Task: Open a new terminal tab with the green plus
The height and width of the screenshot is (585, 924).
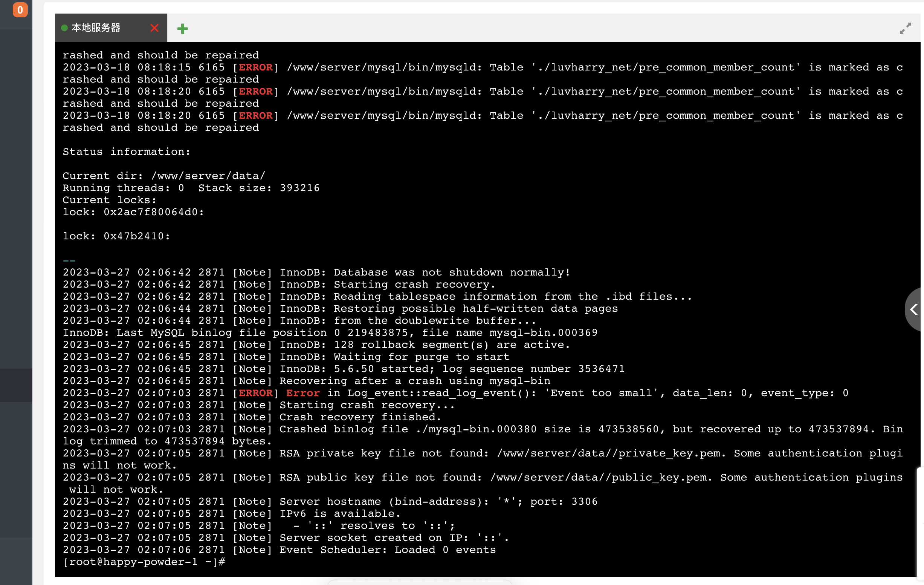Action: click(182, 28)
